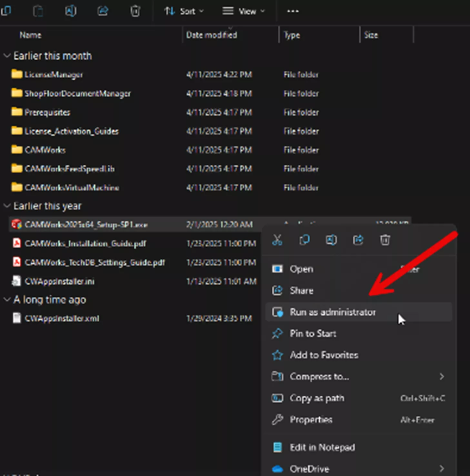The height and width of the screenshot is (476, 470).
Task: Select the CAMWorksVirtualMachine folder
Action: (72, 188)
